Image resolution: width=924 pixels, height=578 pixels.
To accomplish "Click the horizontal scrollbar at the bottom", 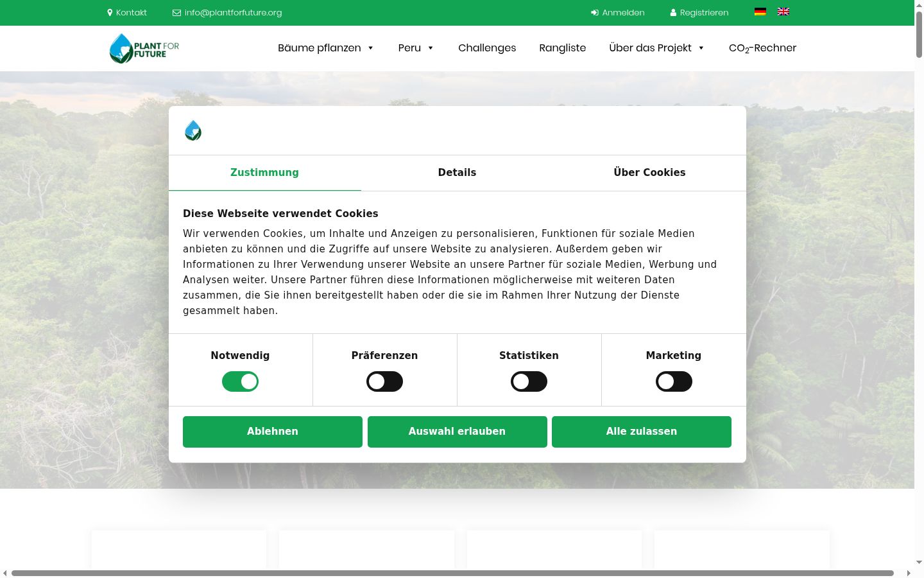I will 452,573.
